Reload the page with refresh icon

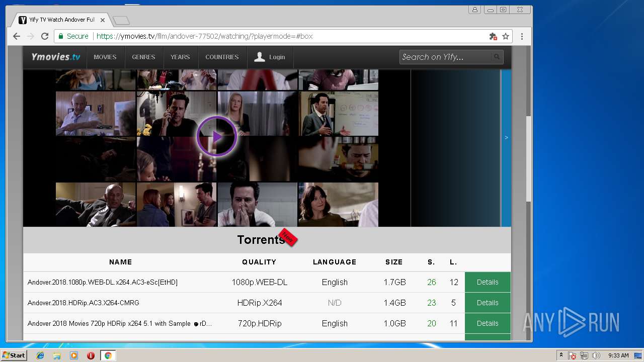[x=45, y=36]
